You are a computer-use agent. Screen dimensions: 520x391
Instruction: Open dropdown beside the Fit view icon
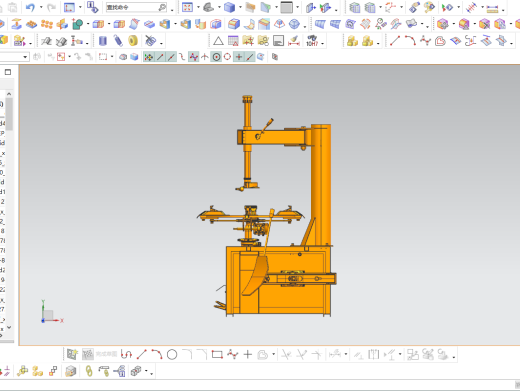click(198, 7)
